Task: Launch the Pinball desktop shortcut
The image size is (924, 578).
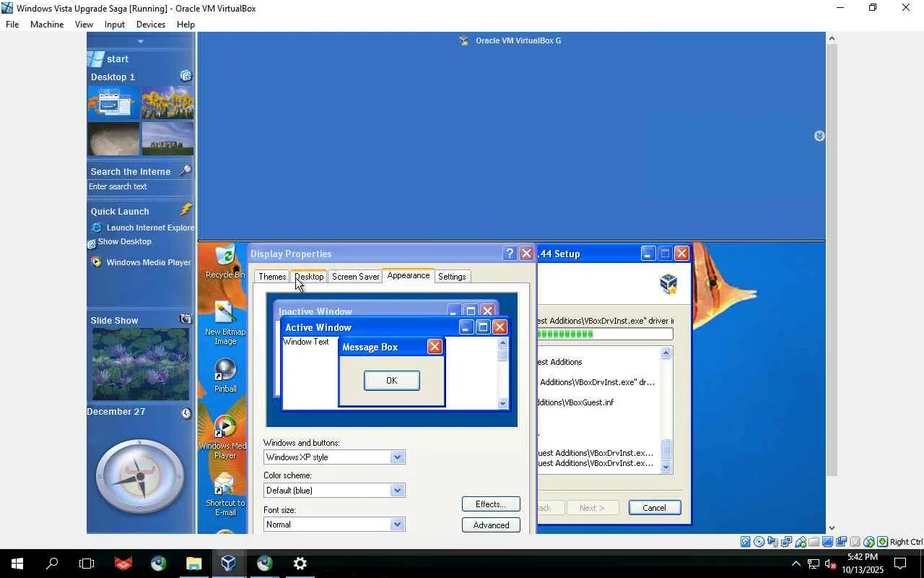Action: point(225,376)
